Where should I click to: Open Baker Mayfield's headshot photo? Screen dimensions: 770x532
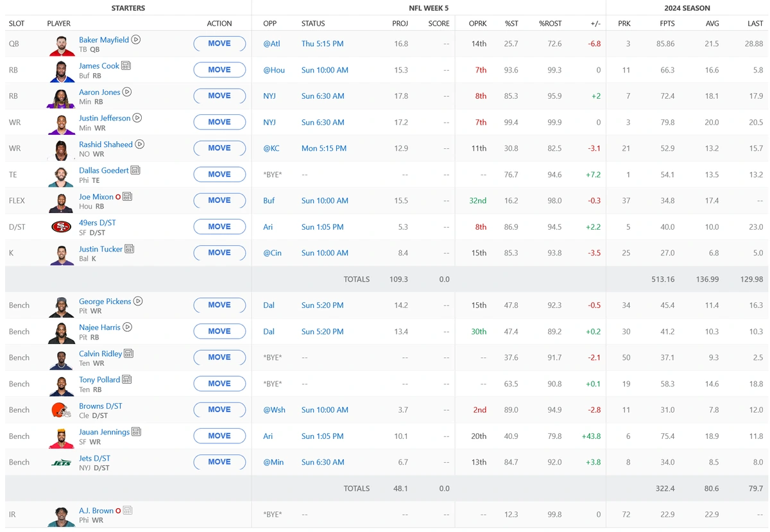(x=61, y=45)
